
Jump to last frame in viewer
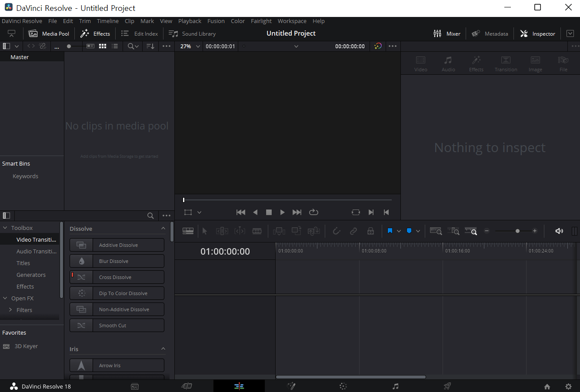tap(297, 212)
